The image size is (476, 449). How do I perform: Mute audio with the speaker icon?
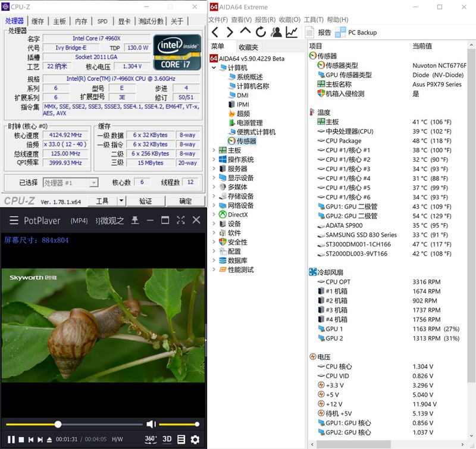(x=151, y=424)
